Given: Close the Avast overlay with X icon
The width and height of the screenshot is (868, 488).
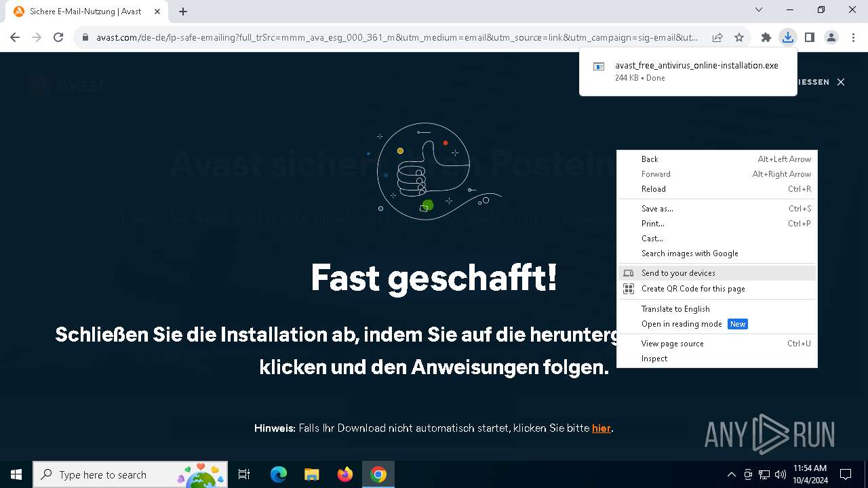Looking at the screenshot, I should coord(841,82).
